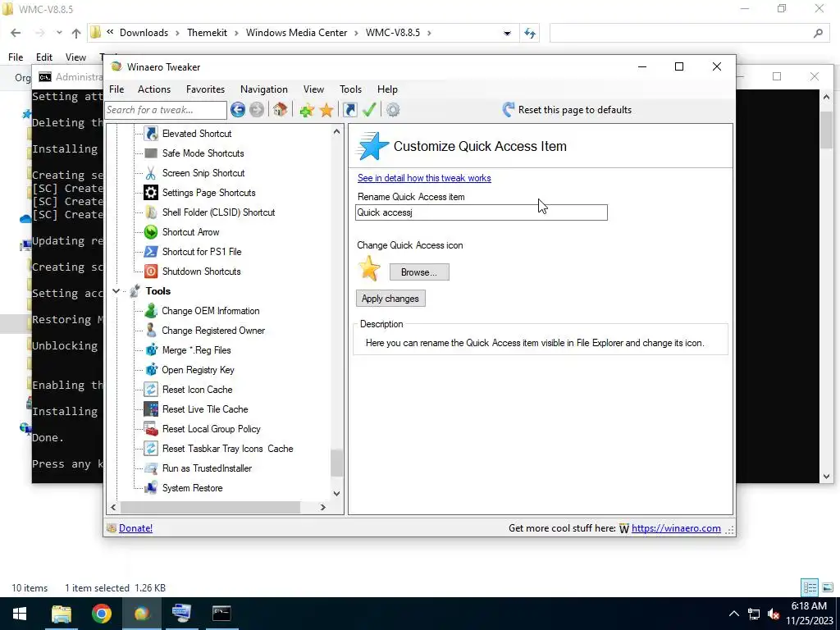The height and width of the screenshot is (630, 840).
Task: Show hidden system tray icons chevron
Action: click(734, 614)
